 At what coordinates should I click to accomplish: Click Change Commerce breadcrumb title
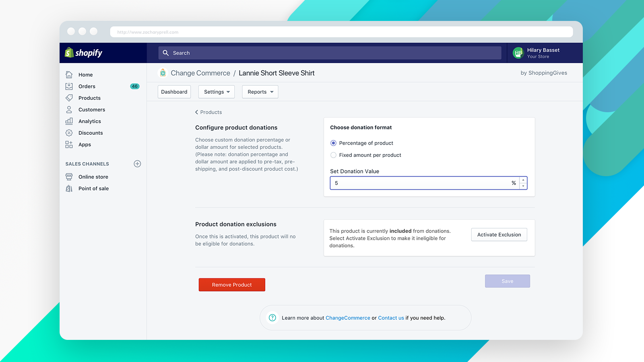click(x=200, y=73)
